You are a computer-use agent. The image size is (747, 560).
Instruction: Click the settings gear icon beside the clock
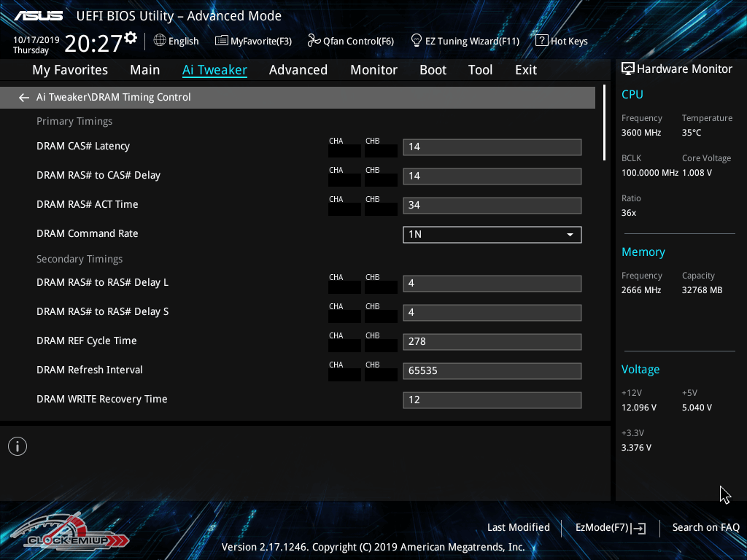[x=131, y=37]
